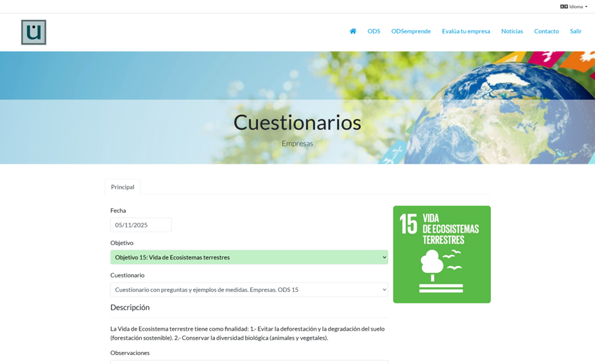Click the home icon in the navigation bar

coord(352,31)
